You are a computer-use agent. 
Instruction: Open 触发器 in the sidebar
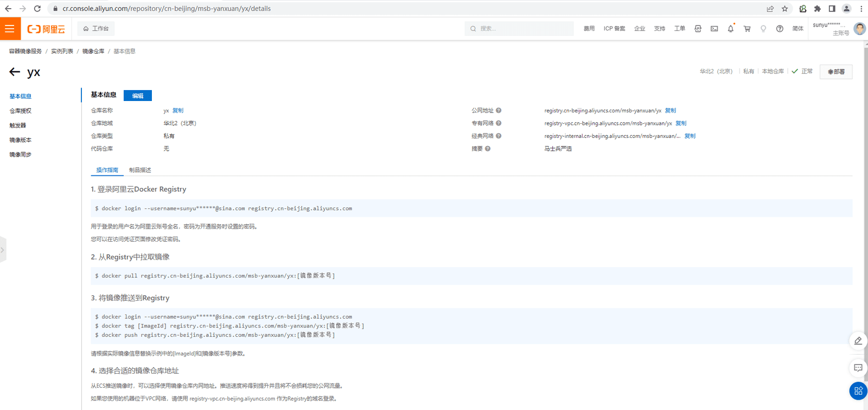18,125
